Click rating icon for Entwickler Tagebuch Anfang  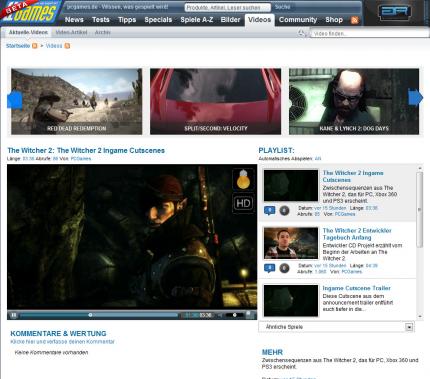click(284, 268)
